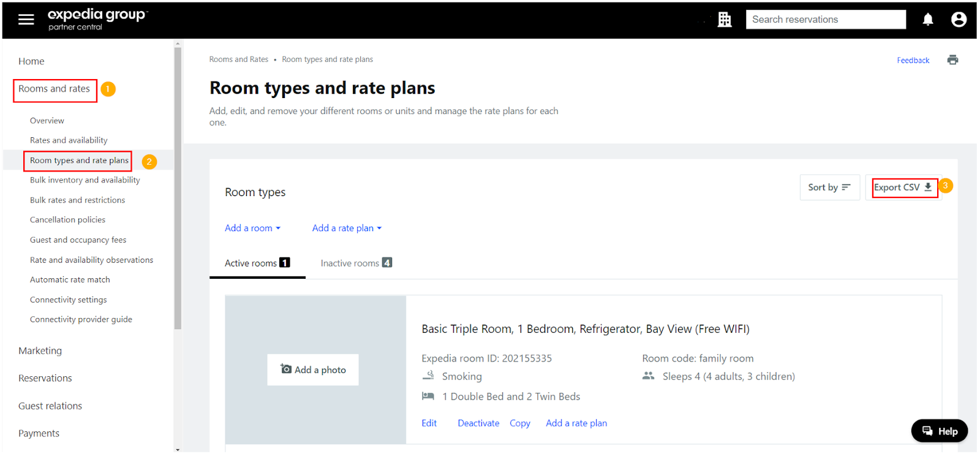Click the sidebar scroll down arrow
The height and width of the screenshot is (459, 980).
click(178, 449)
